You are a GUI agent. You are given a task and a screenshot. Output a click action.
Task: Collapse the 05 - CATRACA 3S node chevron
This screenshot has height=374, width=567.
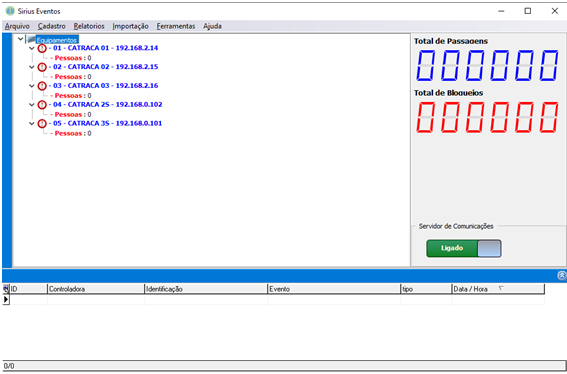[x=32, y=123]
